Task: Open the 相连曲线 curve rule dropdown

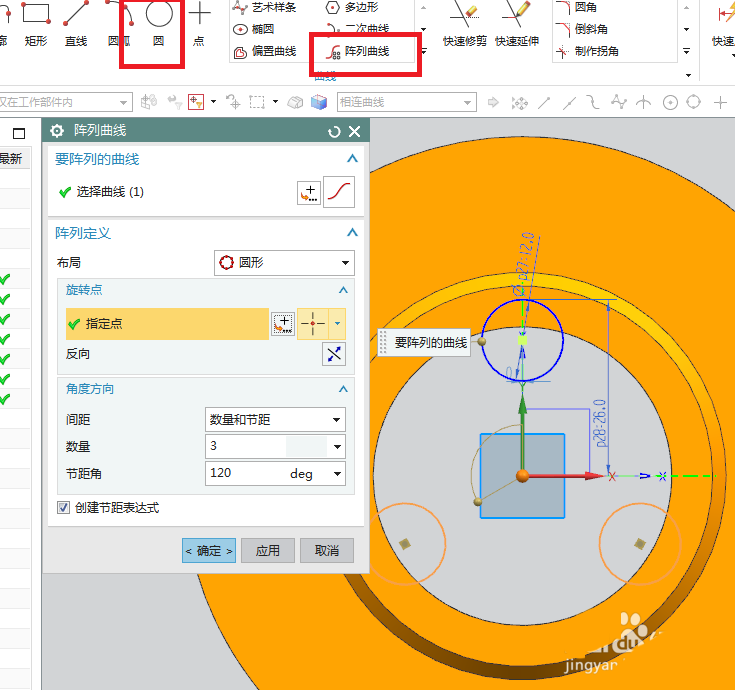Action: tap(406, 102)
